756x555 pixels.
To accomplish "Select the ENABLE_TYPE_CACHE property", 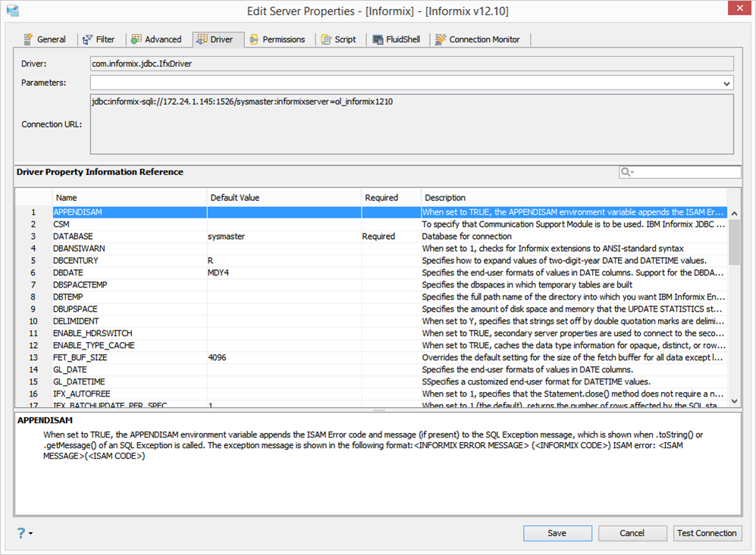I will (x=372, y=345).
